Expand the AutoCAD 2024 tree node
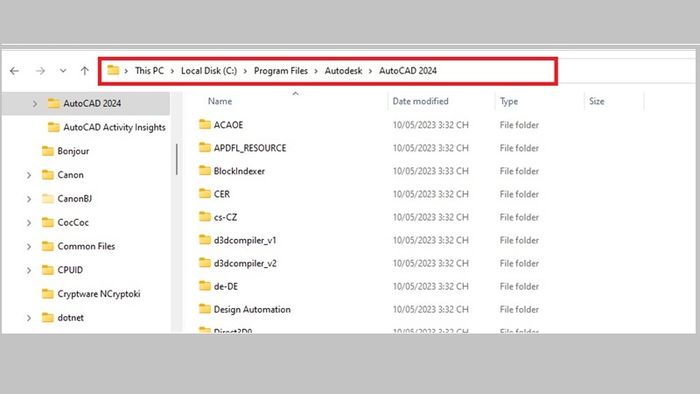The width and height of the screenshot is (700, 394). [x=35, y=104]
